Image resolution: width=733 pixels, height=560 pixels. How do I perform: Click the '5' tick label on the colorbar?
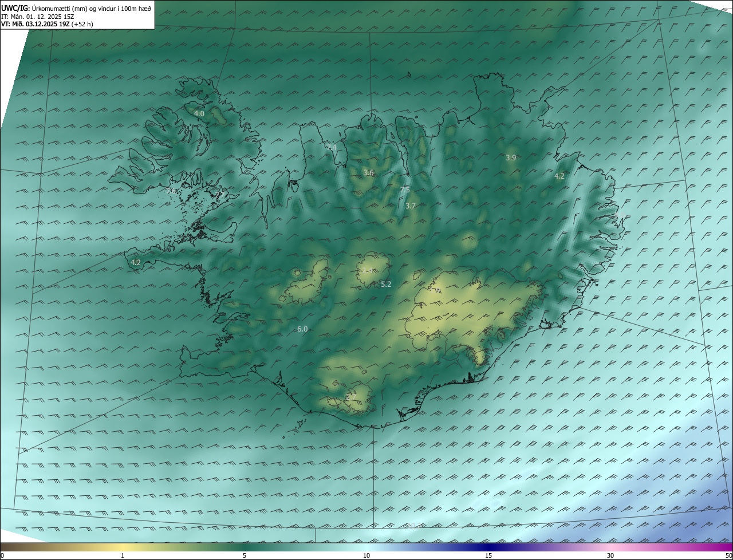coord(245,555)
